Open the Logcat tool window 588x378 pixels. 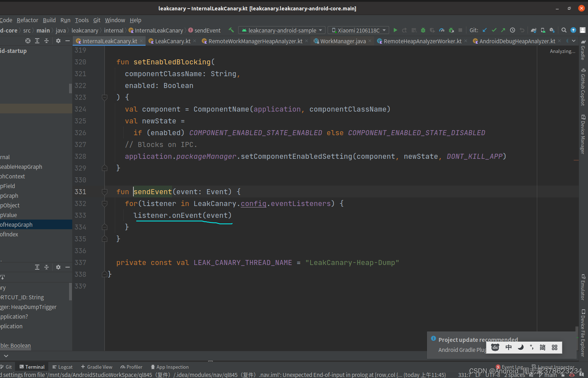63,367
